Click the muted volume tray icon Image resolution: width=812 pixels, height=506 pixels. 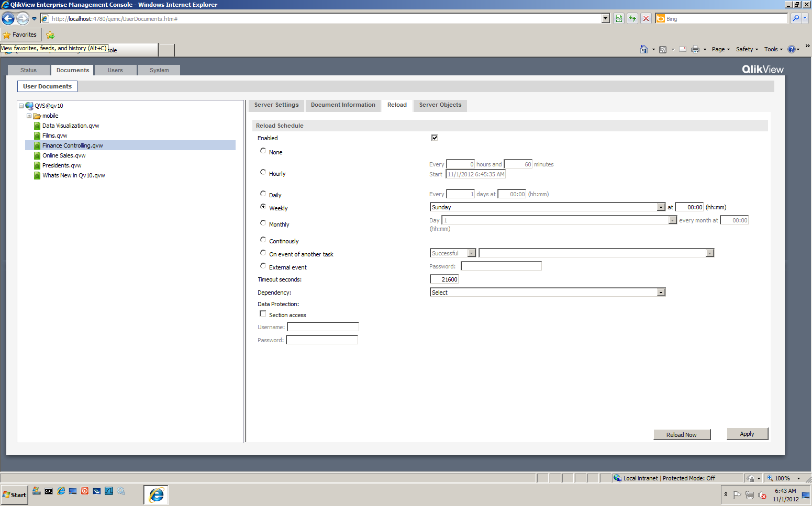click(762, 495)
